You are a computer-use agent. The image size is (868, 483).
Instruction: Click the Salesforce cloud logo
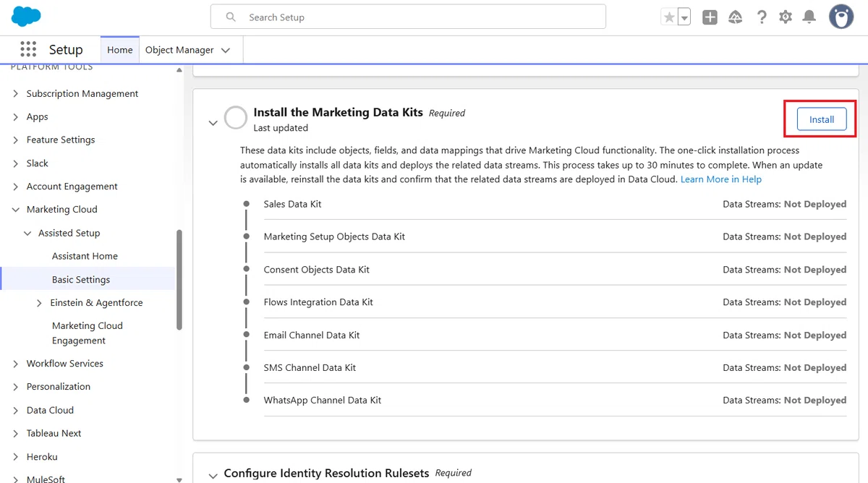pyautogui.click(x=27, y=16)
